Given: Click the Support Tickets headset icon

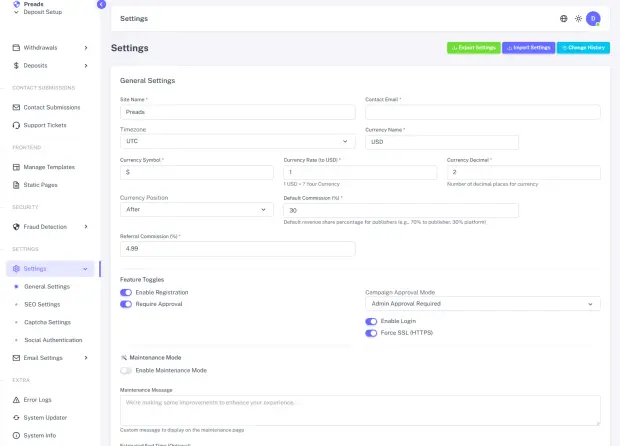Looking at the screenshot, I should click(x=16, y=125).
